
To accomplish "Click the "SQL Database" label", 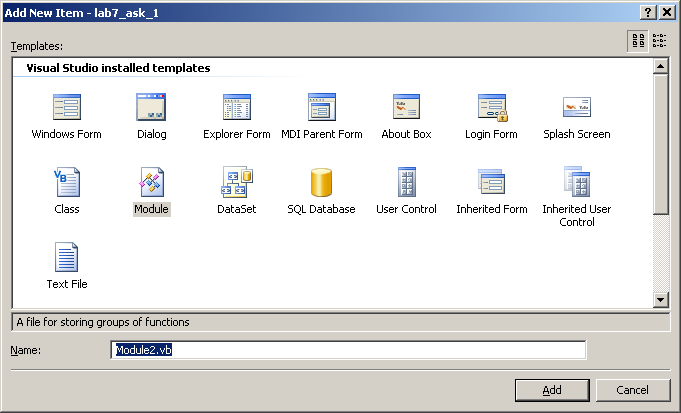I will 321,209.
